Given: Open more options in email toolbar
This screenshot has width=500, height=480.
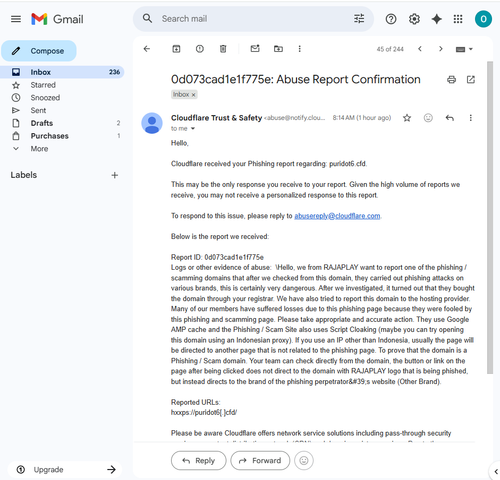Looking at the screenshot, I should [299, 49].
